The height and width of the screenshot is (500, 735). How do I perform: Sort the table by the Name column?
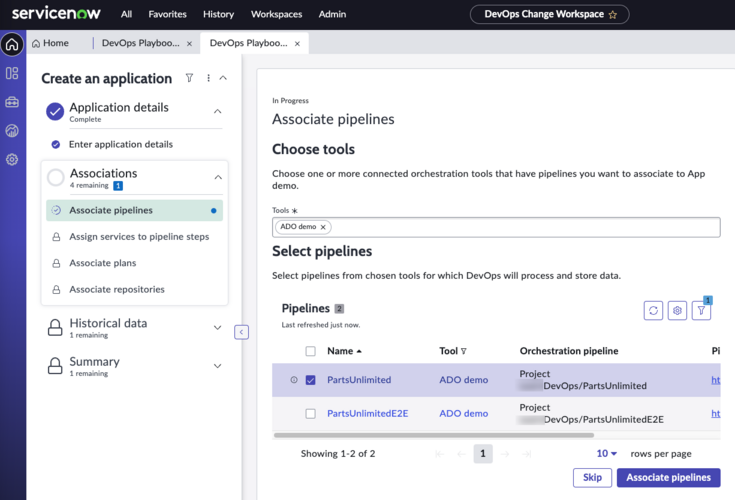click(344, 351)
